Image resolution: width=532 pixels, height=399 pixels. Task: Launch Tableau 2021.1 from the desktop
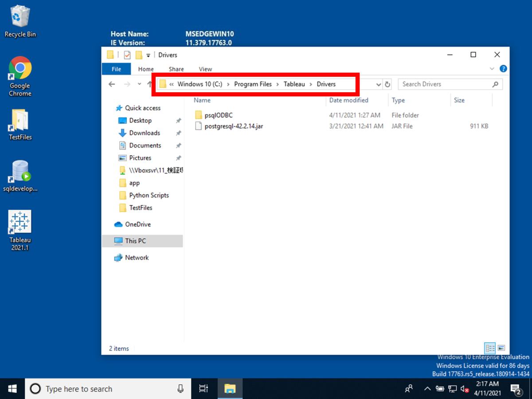click(x=20, y=231)
